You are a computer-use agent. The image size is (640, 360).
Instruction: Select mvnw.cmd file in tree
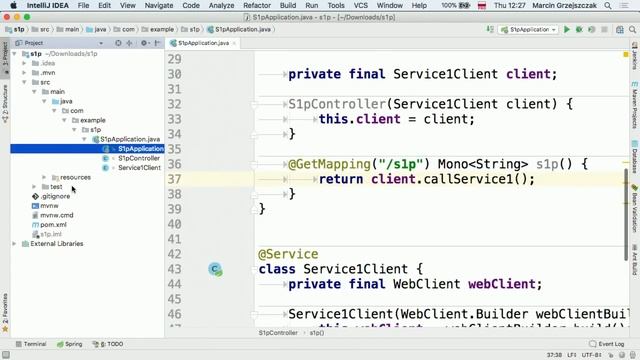pos(57,215)
